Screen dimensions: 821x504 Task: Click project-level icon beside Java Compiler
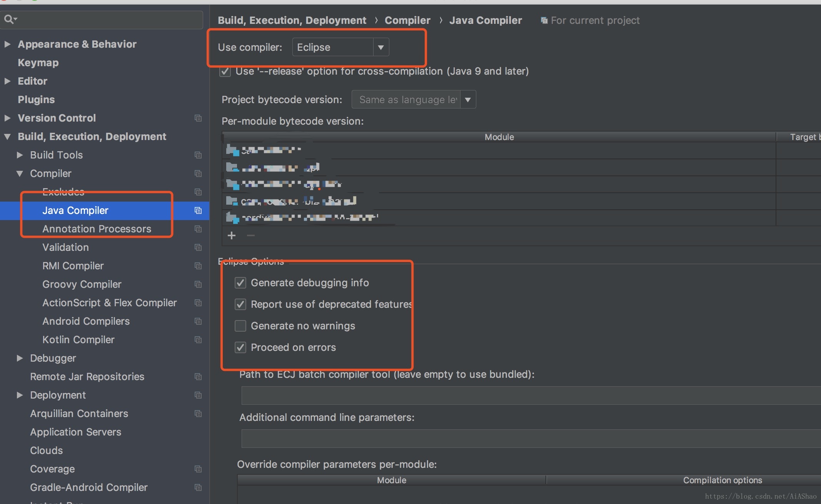point(198,210)
